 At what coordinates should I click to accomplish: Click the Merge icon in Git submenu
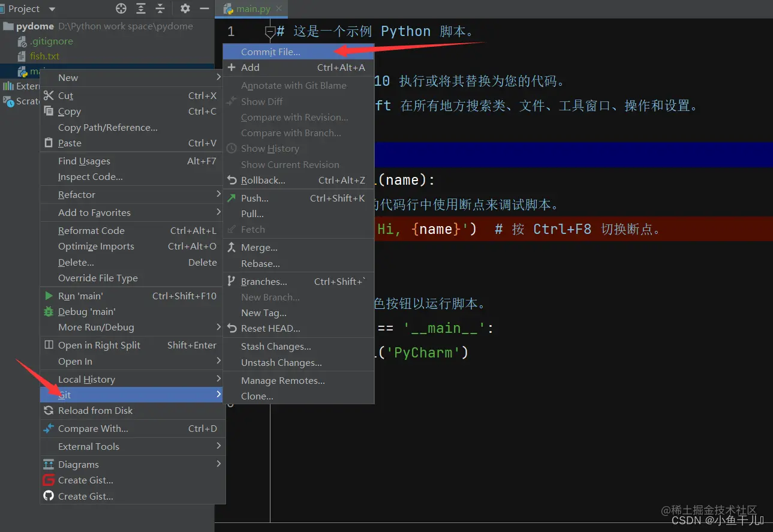click(232, 247)
